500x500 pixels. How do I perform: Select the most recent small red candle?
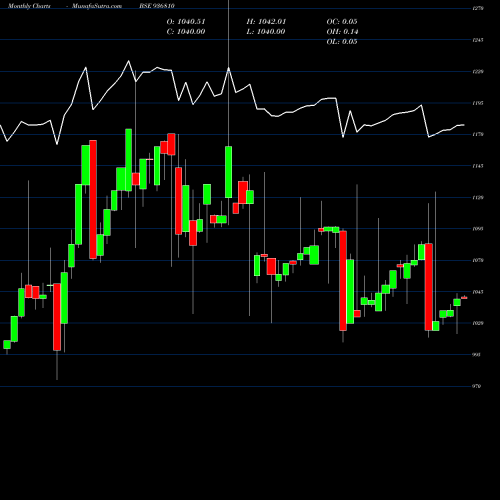pos(464,298)
